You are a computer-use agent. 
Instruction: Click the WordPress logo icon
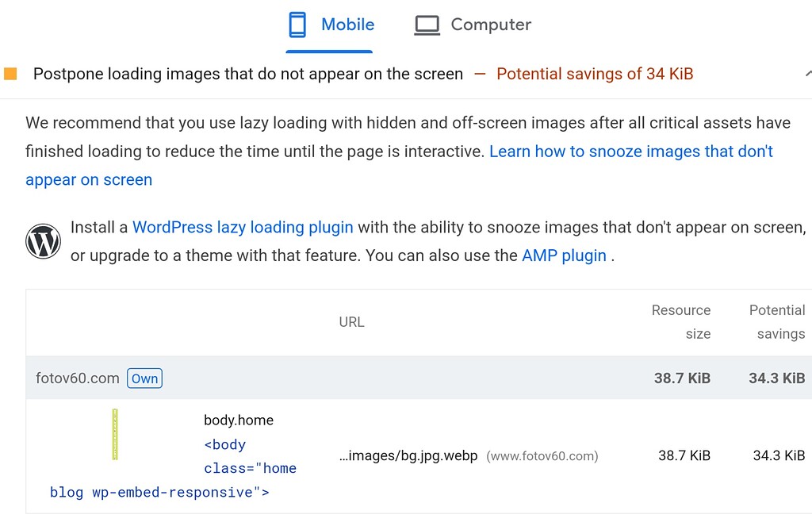click(x=44, y=240)
